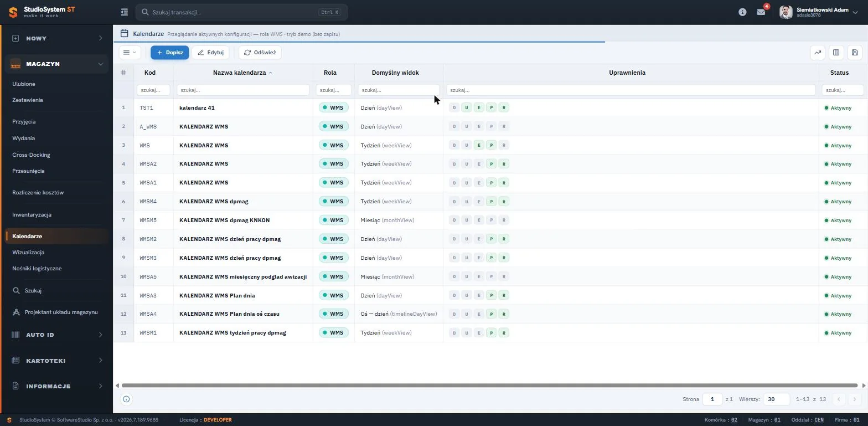The width and height of the screenshot is (868, 426).
Task: Open the chart trend icon in the toolbar
Action: pyautogui.click(x=818, y=53)
